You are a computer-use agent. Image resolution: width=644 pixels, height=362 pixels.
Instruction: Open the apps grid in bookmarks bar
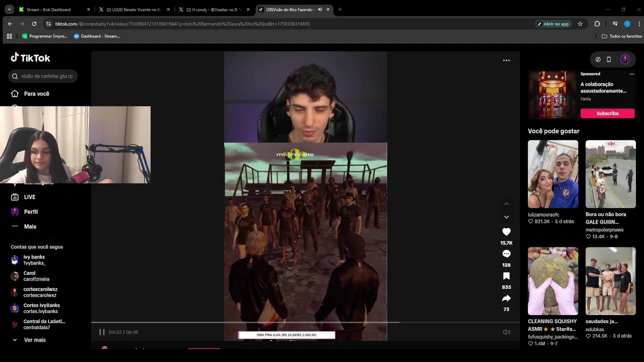[9, 36]
